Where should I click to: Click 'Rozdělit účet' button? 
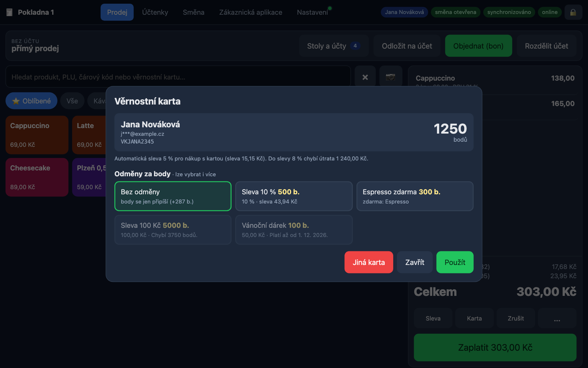pyautogui.click(x=546, y=46)
